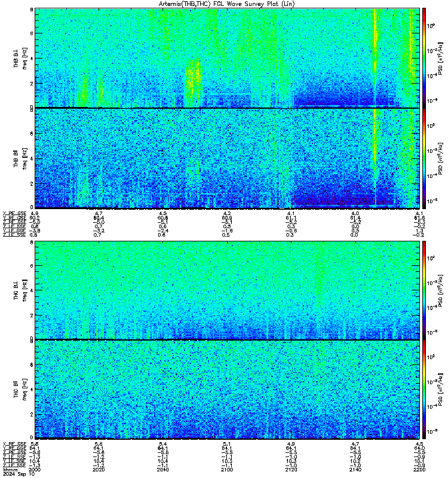
Task: Click the '2120' time tick label
Action: [x=291, y=470]
